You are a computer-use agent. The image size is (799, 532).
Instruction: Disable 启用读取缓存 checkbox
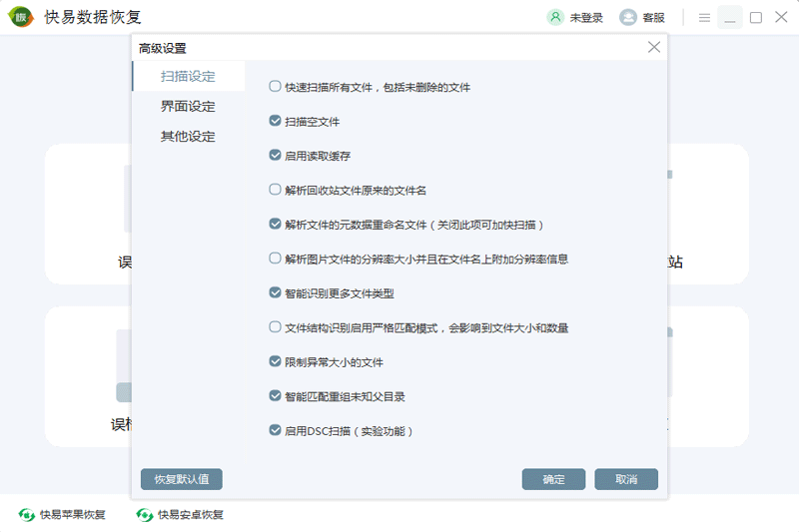pyautogui.click(x=276, y=156)
